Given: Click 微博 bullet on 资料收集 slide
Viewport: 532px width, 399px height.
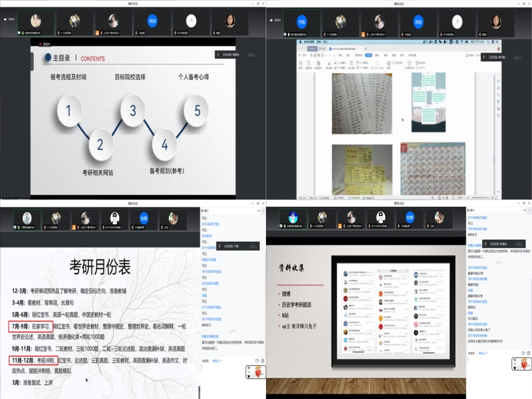Looking at the screenshot, I should click(x=286, y=294).
